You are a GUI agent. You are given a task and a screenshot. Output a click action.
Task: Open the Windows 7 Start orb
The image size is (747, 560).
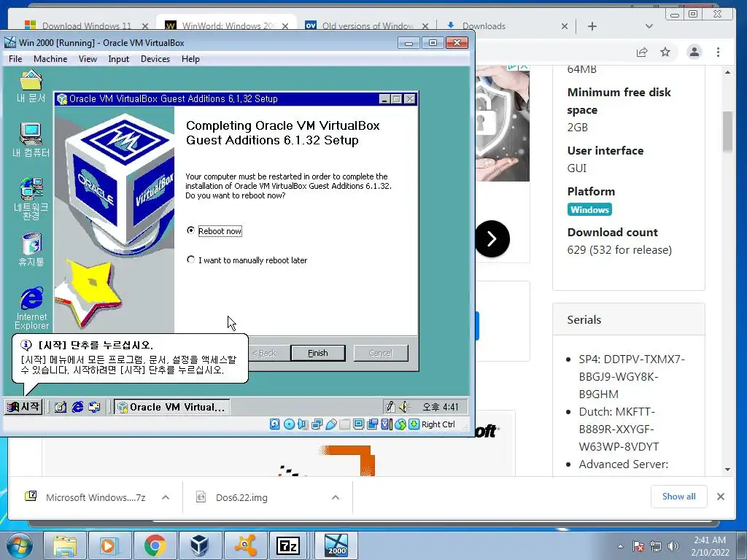pos(20,545)
